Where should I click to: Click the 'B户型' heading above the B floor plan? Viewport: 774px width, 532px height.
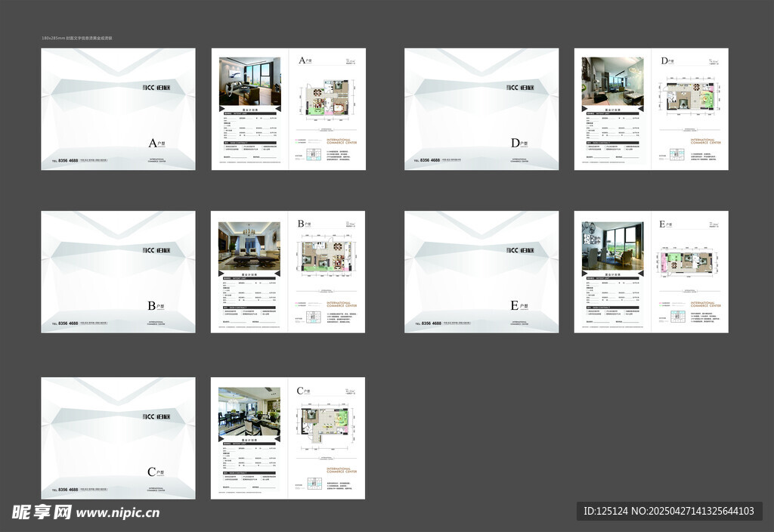point(304,224)
